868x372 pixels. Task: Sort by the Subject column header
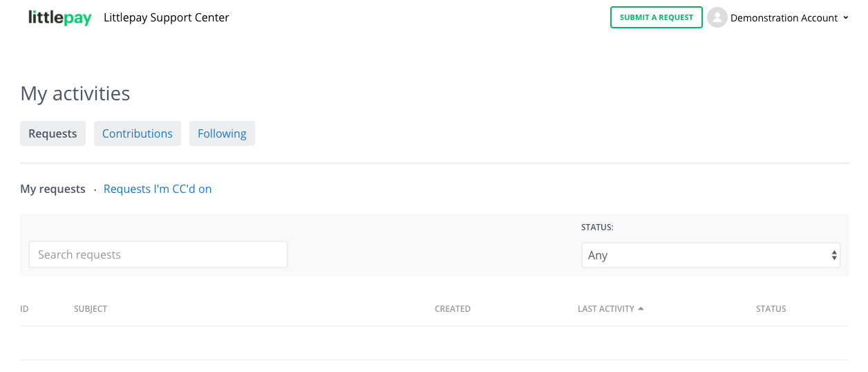[x=91, y=309]
